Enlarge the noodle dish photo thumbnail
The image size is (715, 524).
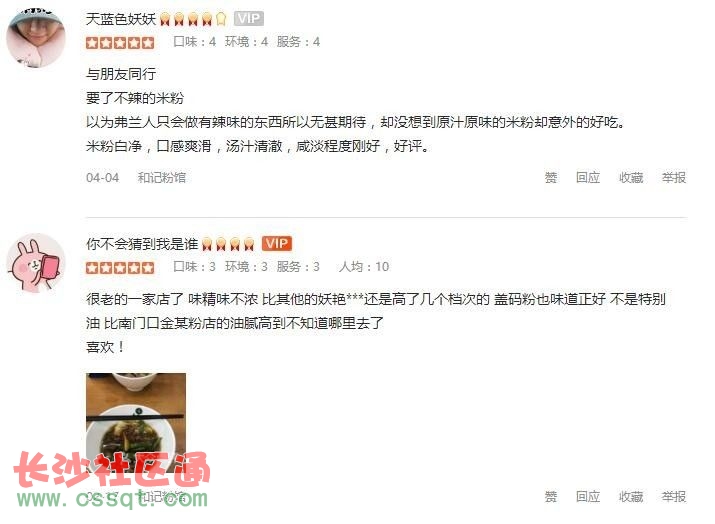136,423
